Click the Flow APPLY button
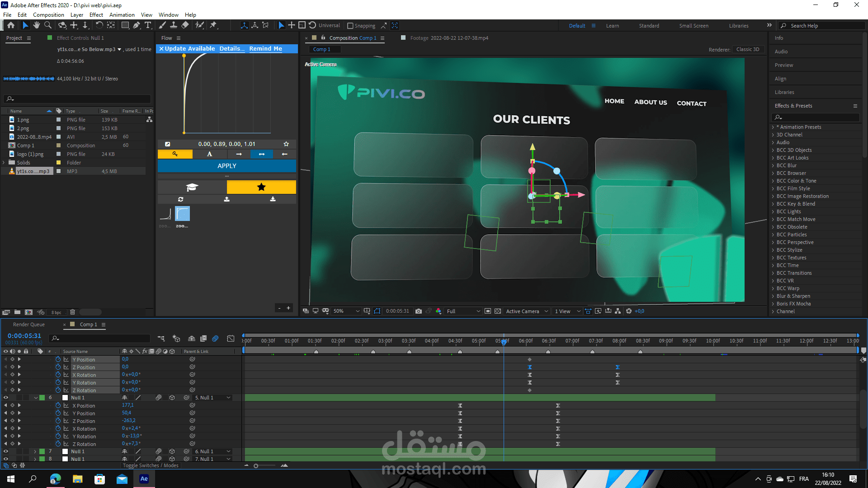The height and width of the screenshot is (488, 868). [x=227, y=166]
